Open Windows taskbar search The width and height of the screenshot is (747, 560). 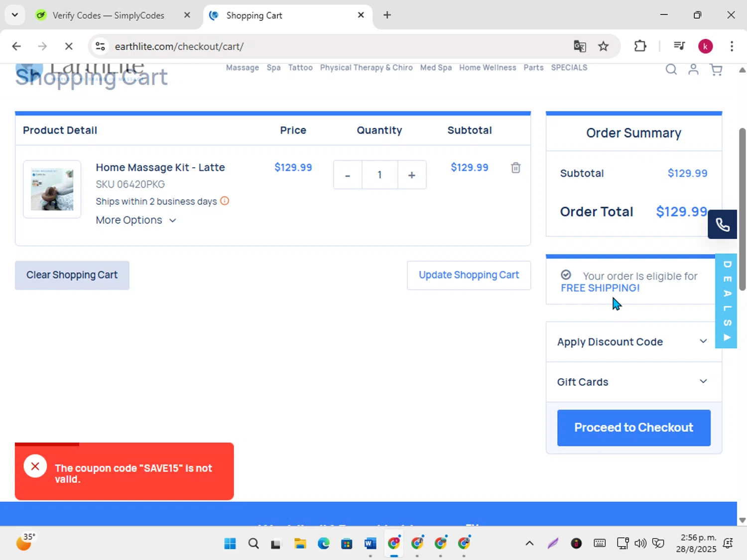pos(253,543)
